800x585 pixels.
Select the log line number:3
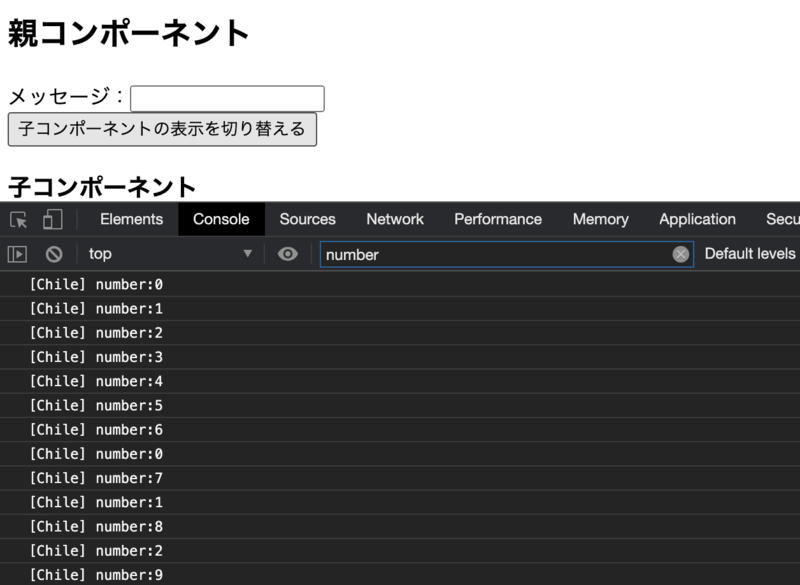(400, 357)
